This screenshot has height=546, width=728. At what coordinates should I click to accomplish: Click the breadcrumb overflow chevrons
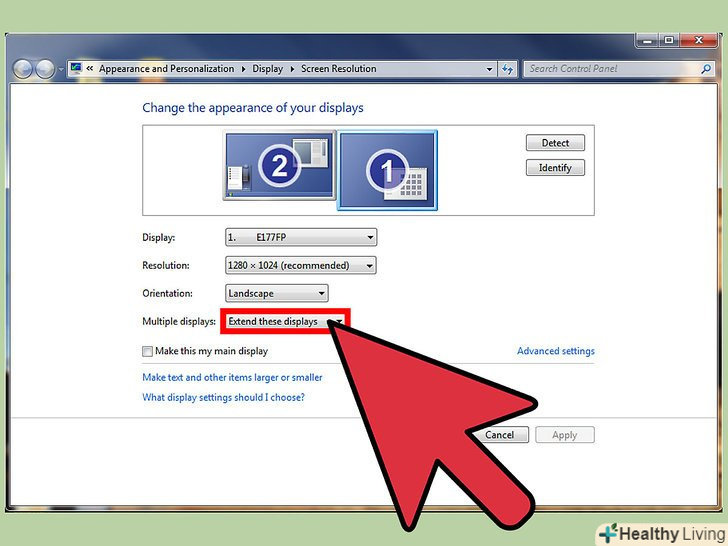point(90,69)
